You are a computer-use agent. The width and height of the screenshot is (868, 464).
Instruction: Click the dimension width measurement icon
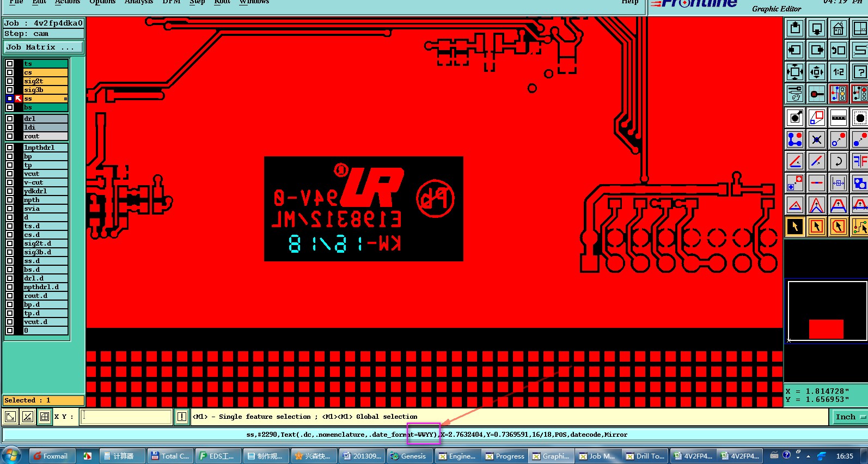click(x=839, y=183)
